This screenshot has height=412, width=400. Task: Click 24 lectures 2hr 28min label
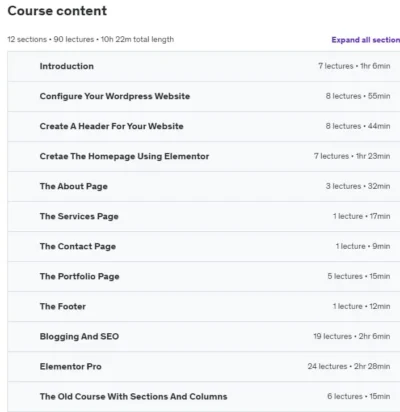click(x=349, y=366)
